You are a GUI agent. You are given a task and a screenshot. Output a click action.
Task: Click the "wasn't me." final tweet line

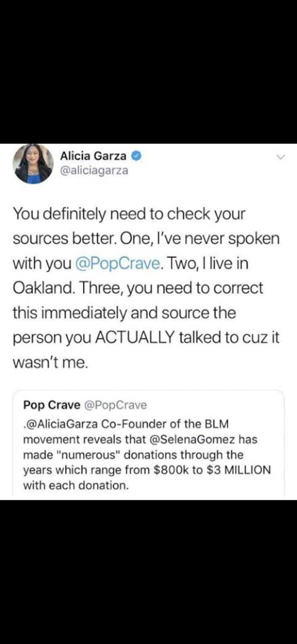(x=50, y=362)
